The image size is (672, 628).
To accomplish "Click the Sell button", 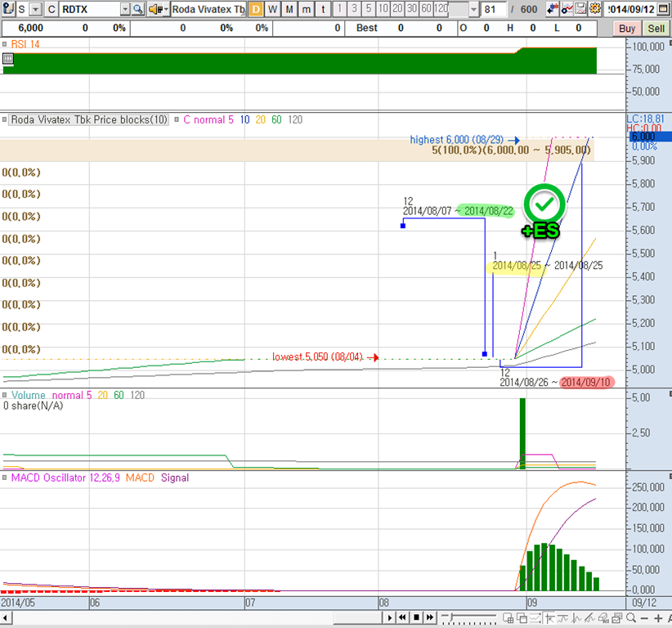I will [x=656, y=28].
